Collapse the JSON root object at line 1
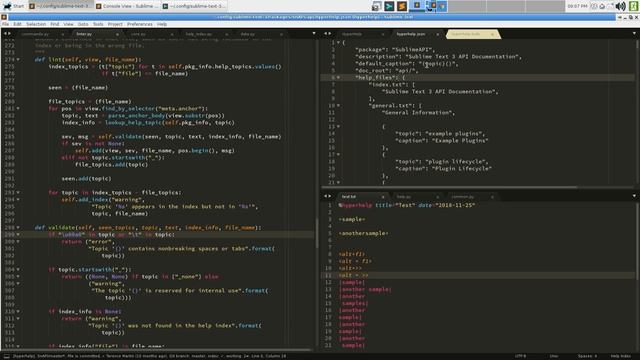The image size is (640, 360). [x=338, y=42]
